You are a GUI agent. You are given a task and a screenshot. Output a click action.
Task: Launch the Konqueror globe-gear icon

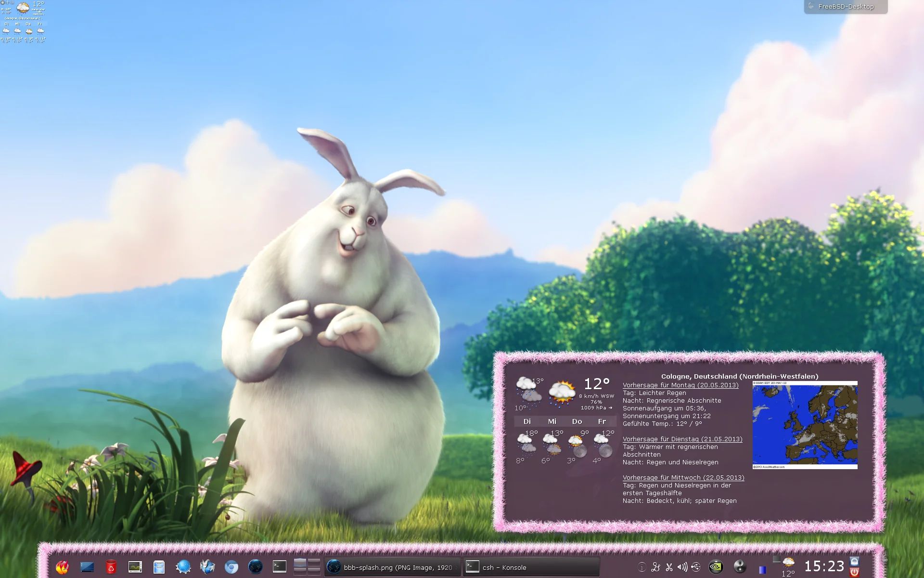pyautogui.click(x=183, y=567)
